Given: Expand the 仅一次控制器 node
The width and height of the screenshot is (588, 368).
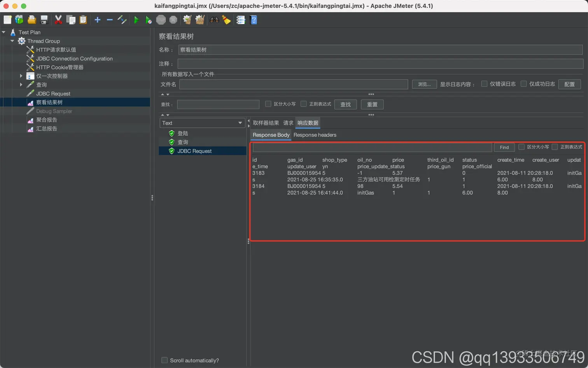Looking at the screenshot, I should pos(21,76).
